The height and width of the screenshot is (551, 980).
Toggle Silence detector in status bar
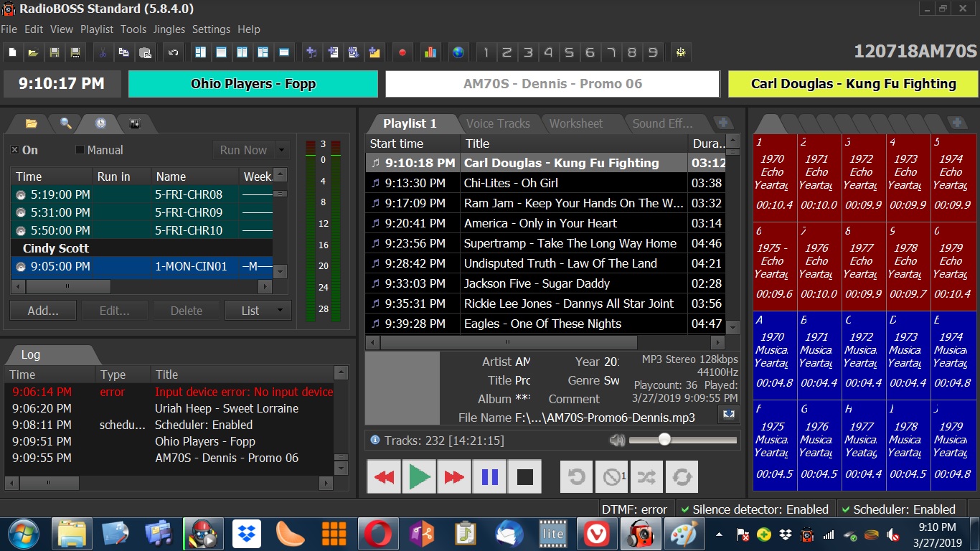point(754,509)
